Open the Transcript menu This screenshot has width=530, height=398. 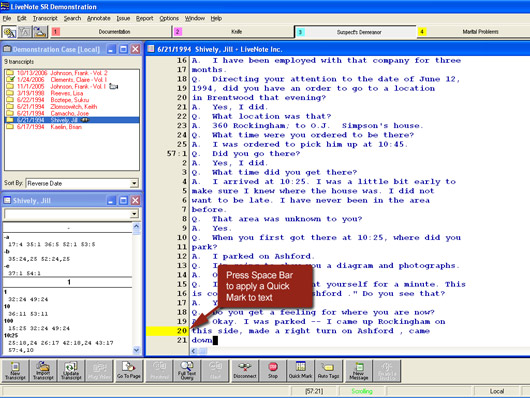tap(45, 18)
